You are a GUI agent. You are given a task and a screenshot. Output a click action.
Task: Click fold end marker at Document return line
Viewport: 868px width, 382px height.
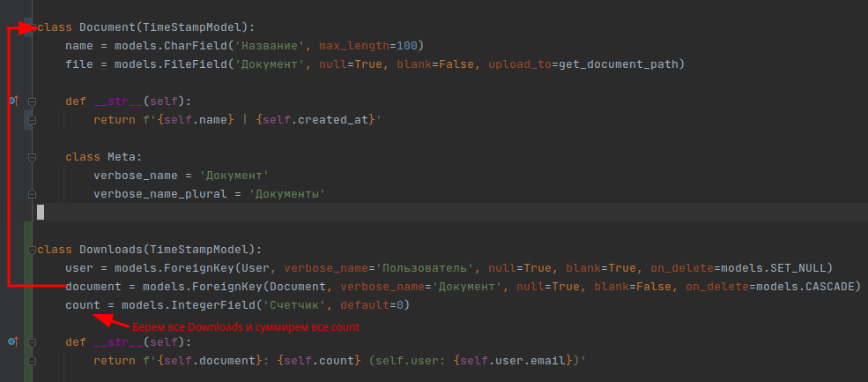[32, 120]
